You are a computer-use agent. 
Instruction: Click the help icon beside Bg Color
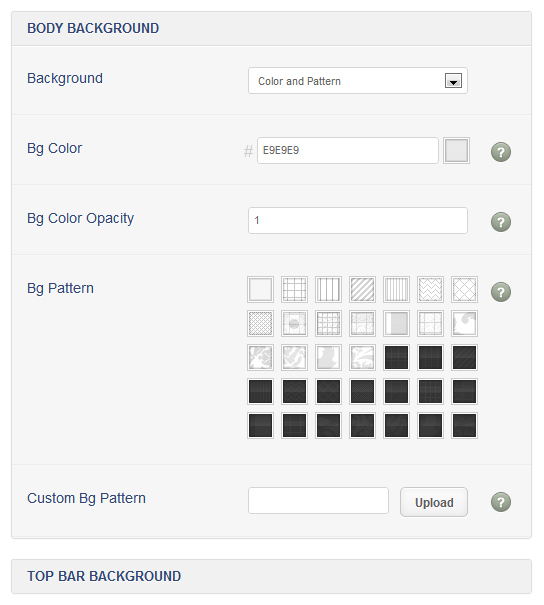pos(501,152)
